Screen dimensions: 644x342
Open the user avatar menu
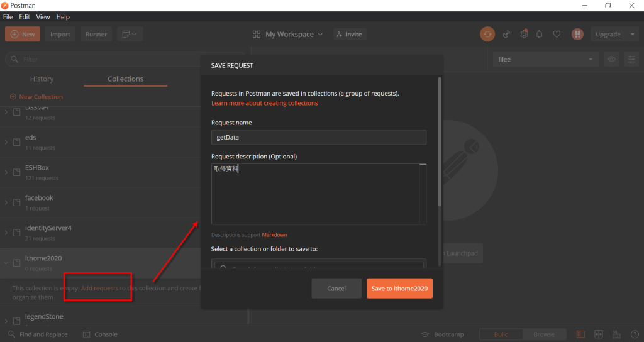tap(577, 34)
